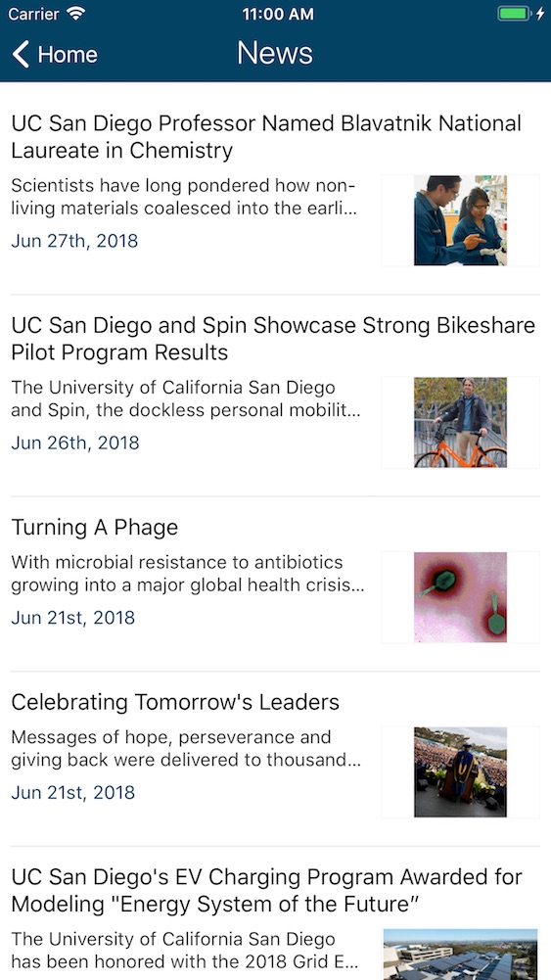Tap the 'Scientists have long pondered' excerpt
The image size is (551, 980).
(x=184, y=197)
